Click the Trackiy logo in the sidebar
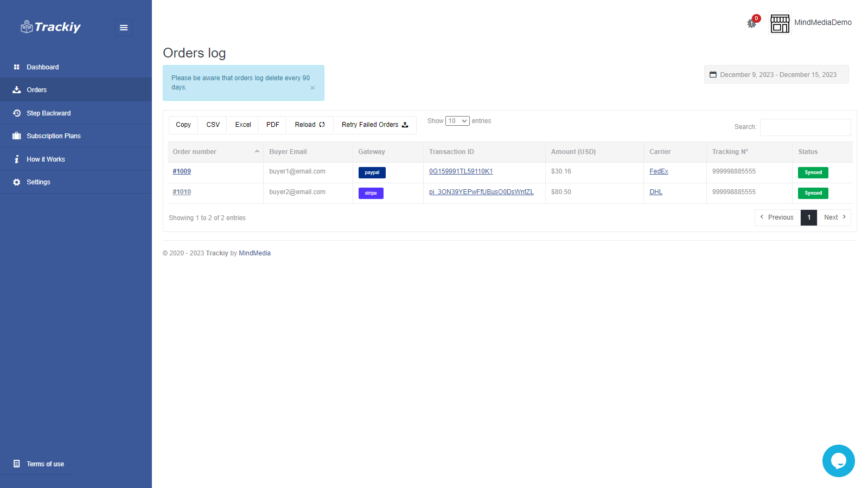The width and height of the screenshot is (868, 488). 50,27
